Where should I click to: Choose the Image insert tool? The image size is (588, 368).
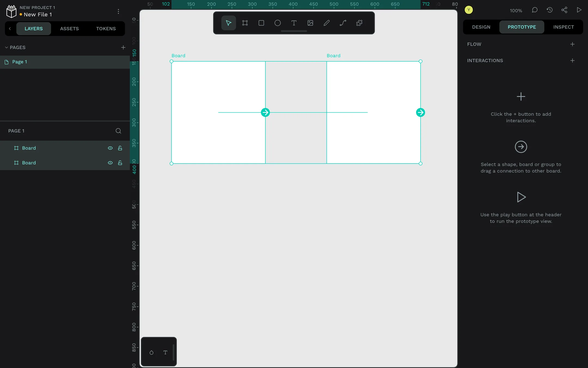click(x=310, y=23)
